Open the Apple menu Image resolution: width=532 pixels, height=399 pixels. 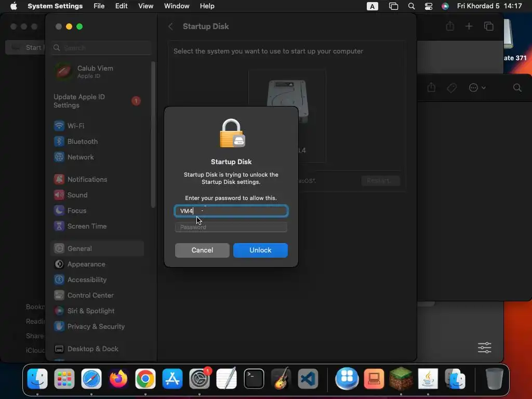pos(14,6)
